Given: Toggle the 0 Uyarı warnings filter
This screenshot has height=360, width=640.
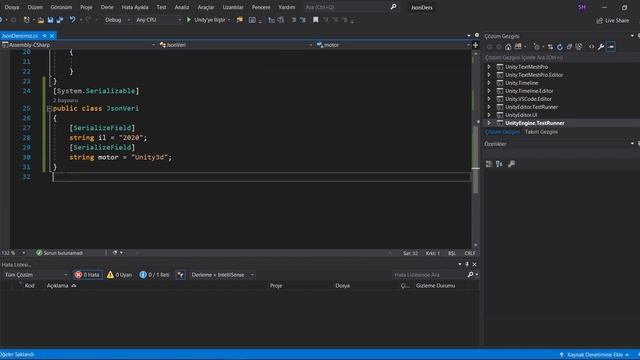Looking at the screenshot, I should coord(119,275).
